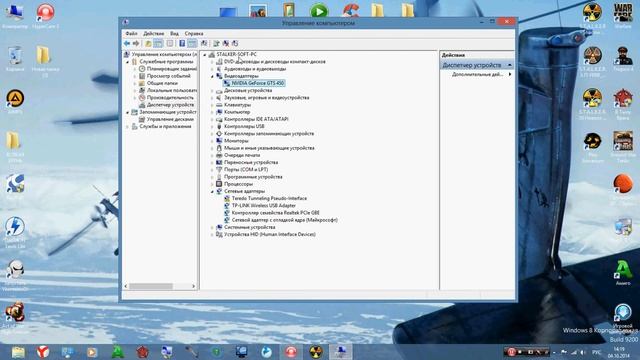
Task: Click the Общие папки folder icon
Action: click(x=142, y=83)
